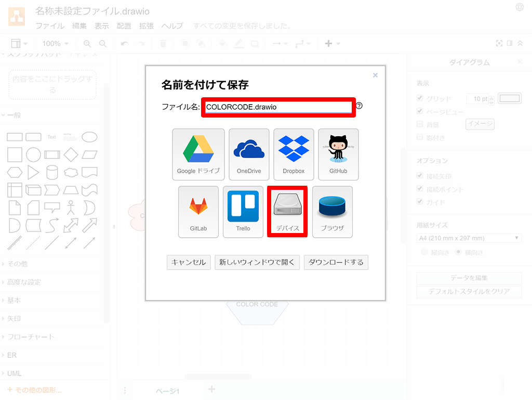
Task: Open view layout dropdown in toolbar
Action: [19, 44]
